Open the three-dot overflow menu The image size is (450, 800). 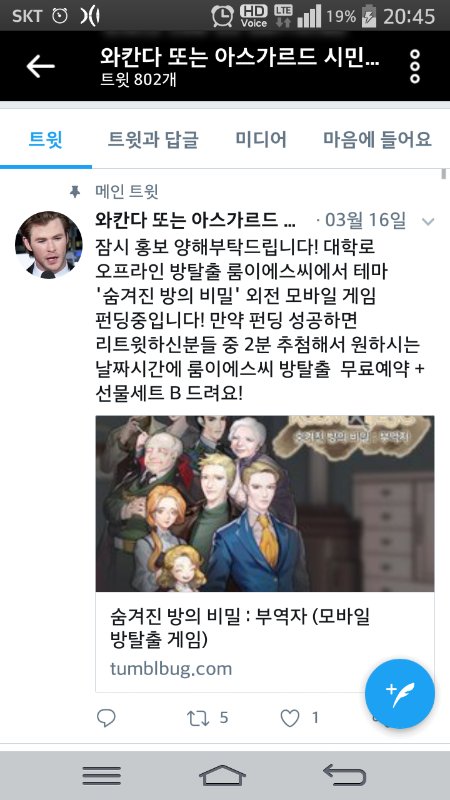tap(415, 66)
